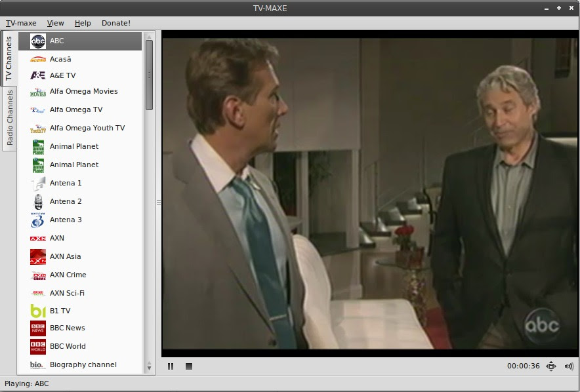Click the first Animal Planet logo icon
Image resolution: width=580 pixels, height=392 pixels.
click(x=38, y=147)
